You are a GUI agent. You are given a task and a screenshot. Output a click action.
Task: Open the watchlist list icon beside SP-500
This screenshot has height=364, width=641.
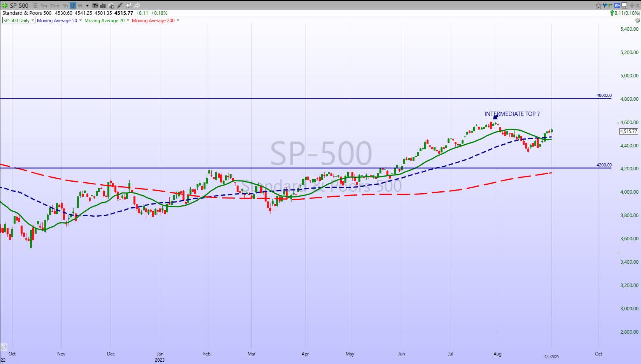35,5
